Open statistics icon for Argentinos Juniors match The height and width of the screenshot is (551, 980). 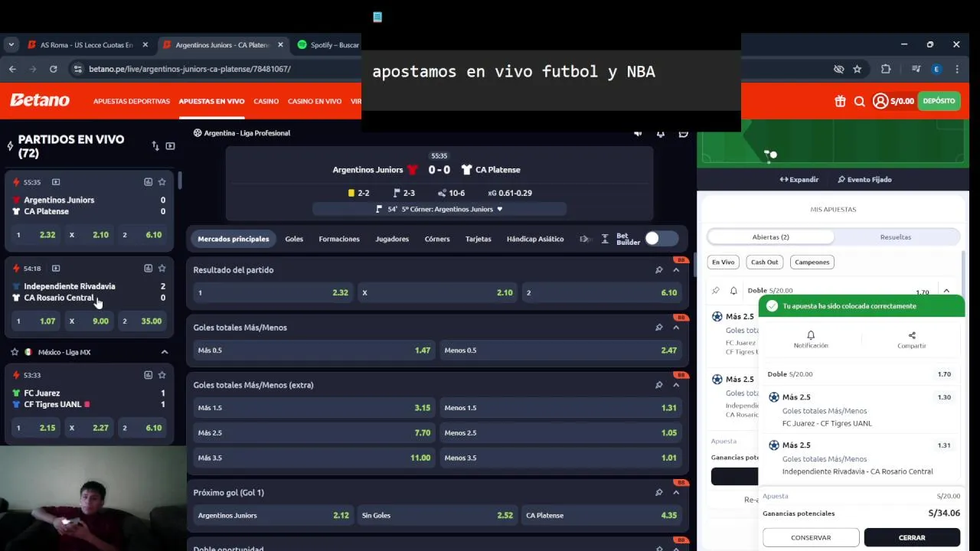click(148, 182)
